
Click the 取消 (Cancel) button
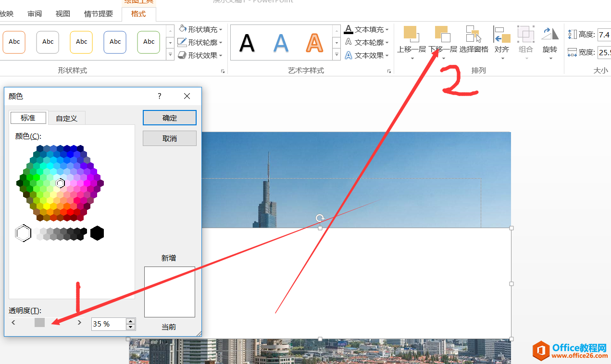point(169,138)
